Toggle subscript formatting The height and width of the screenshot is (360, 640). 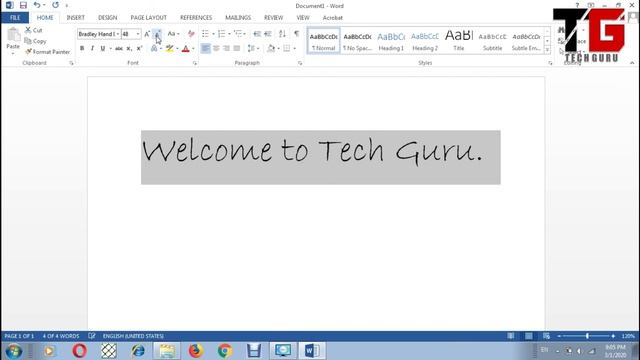129,49
